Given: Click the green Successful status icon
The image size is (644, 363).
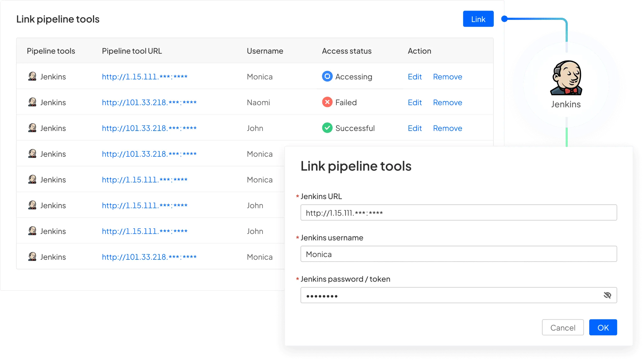Looking at the screenshot, I should pyautogui.click(x=327, y=128).
